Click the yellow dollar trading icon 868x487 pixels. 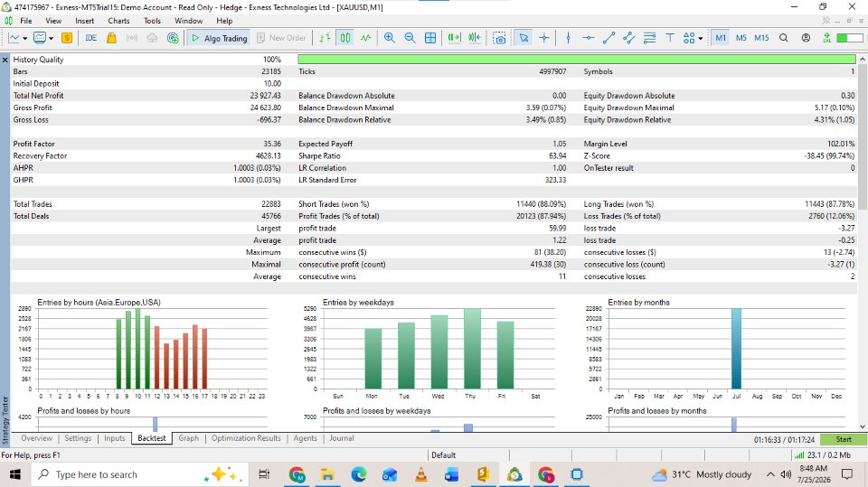pos(67,38)
